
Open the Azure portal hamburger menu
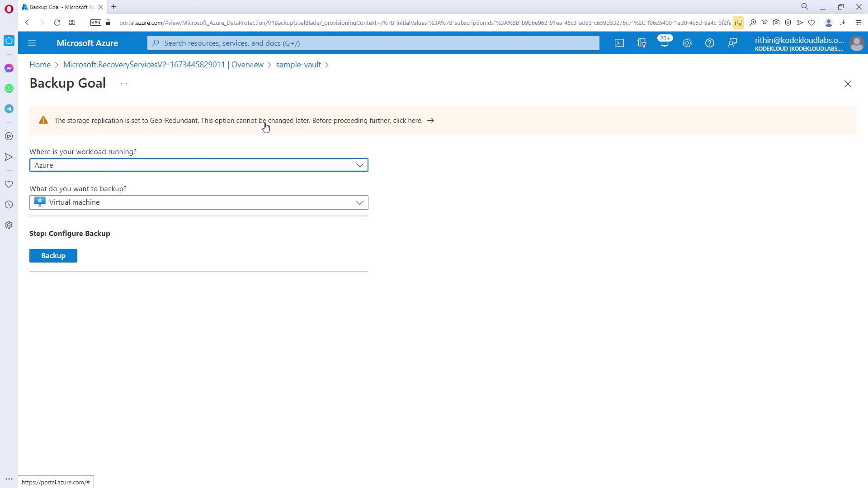(32, 43)
